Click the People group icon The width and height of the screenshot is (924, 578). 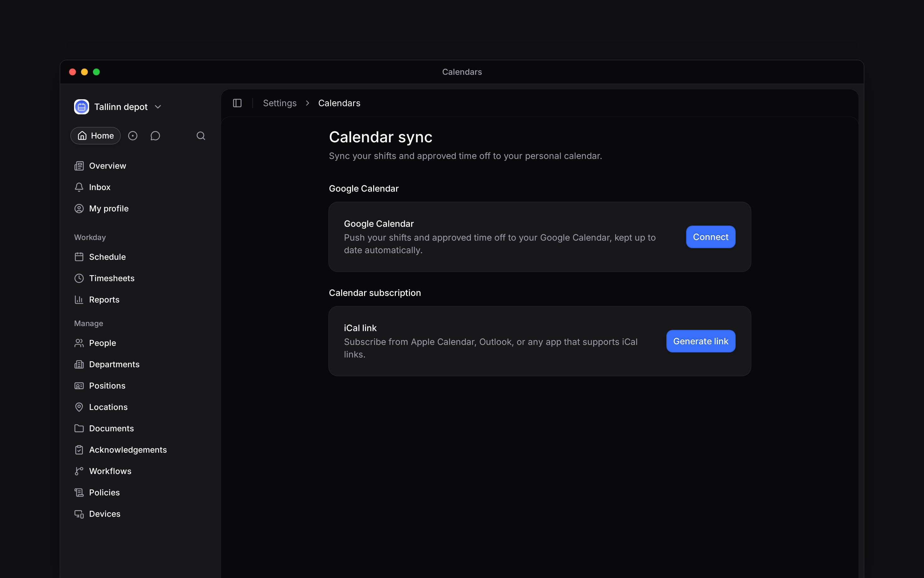[79, 343]
